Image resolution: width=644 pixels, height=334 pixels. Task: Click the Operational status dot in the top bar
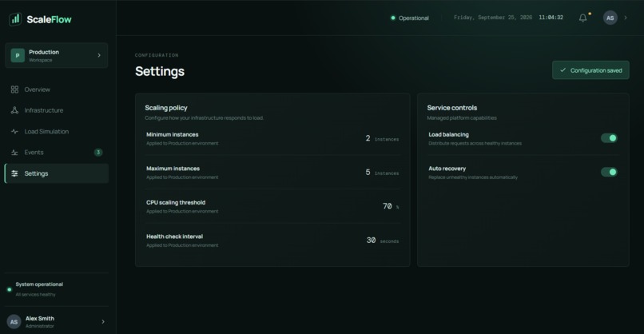pyautogui.click(x=393, y=18)
